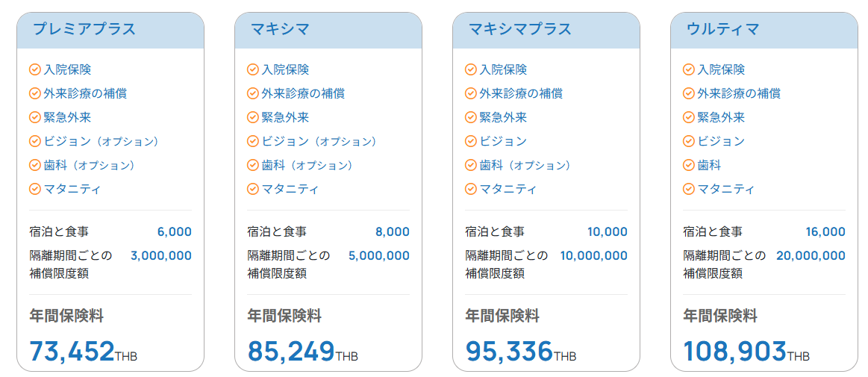
Task: Click マキシマプラス 歯科（オプション） link
Action: click(x=525, y=165)
